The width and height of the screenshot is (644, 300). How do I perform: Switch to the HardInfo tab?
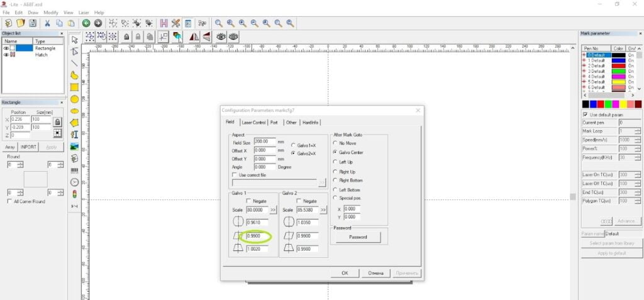click(x=310, y=123)
